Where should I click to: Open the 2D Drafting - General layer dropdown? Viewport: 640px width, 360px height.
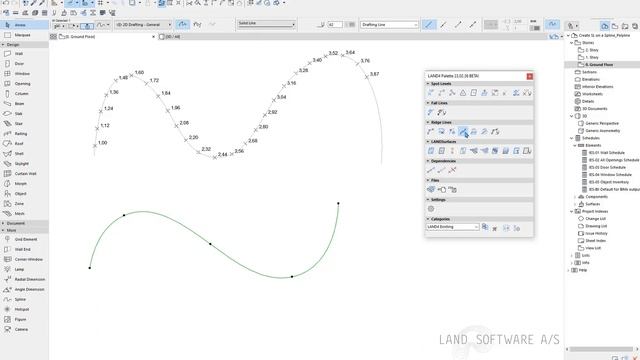click(143, 25)
